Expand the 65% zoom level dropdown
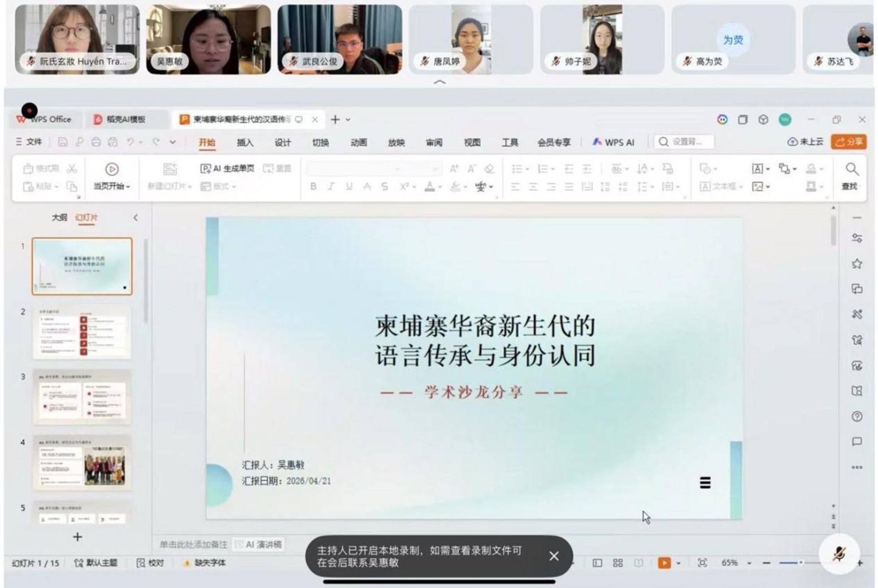The image size is (878, 588). click(x=749, y=563)
